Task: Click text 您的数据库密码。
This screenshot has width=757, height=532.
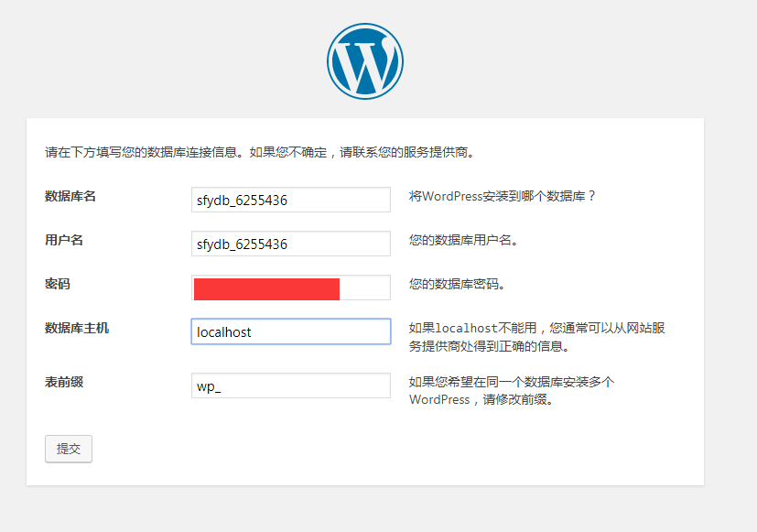Action: click(x=457, y=284)
